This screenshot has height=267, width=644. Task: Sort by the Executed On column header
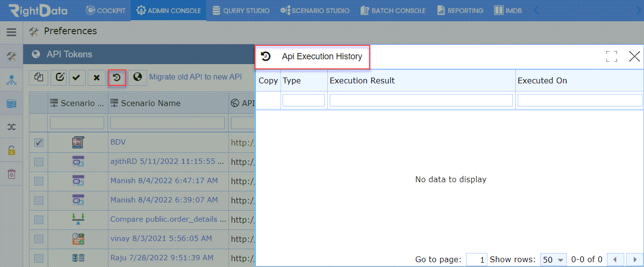tap(542, 80)
